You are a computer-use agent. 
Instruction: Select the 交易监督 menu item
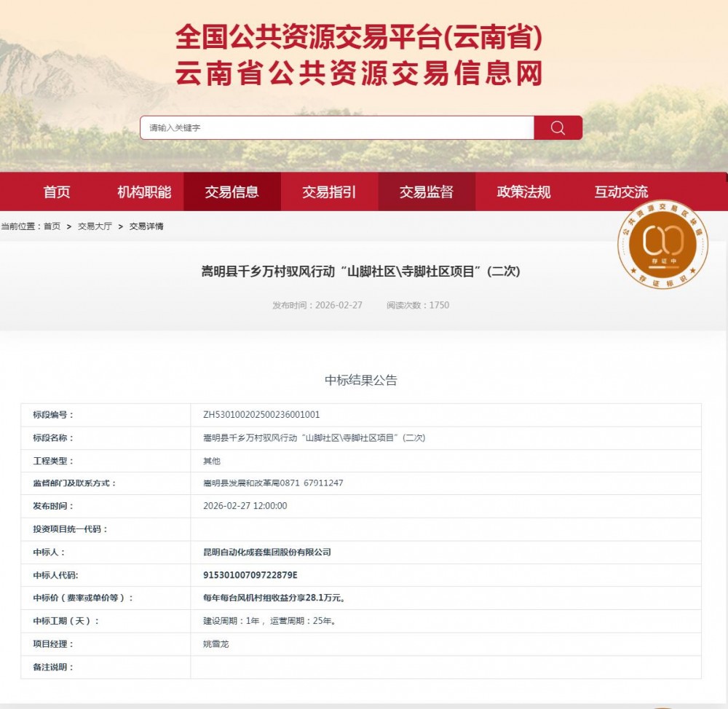427,191
